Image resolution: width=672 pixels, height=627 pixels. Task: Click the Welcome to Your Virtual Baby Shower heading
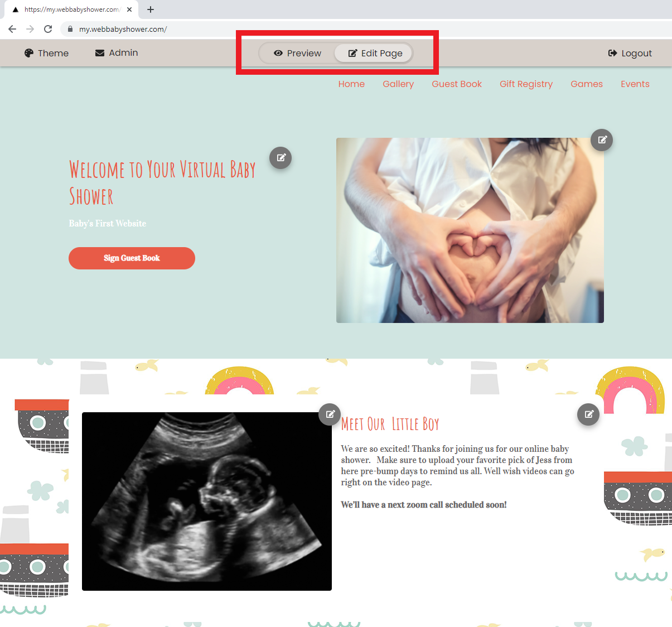[162, 183]
